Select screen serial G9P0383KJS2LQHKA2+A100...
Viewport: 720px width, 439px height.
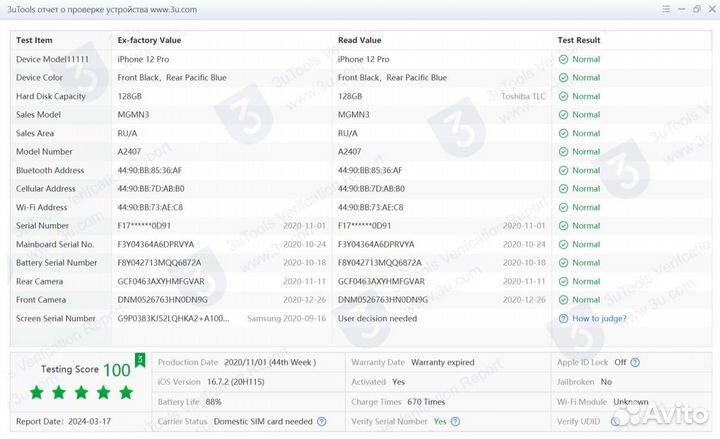(x=173, y=319)
